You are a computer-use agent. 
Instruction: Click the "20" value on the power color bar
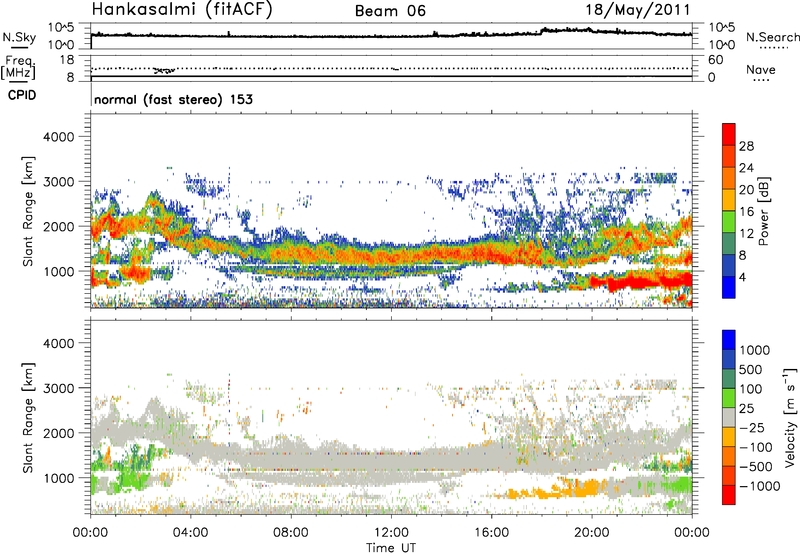(x=746, y=190)
